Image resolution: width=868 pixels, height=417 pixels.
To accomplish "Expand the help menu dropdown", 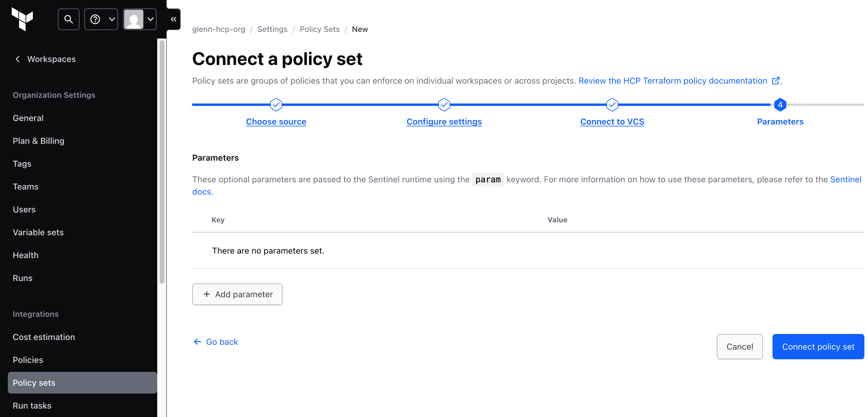I will click(101, 19).
